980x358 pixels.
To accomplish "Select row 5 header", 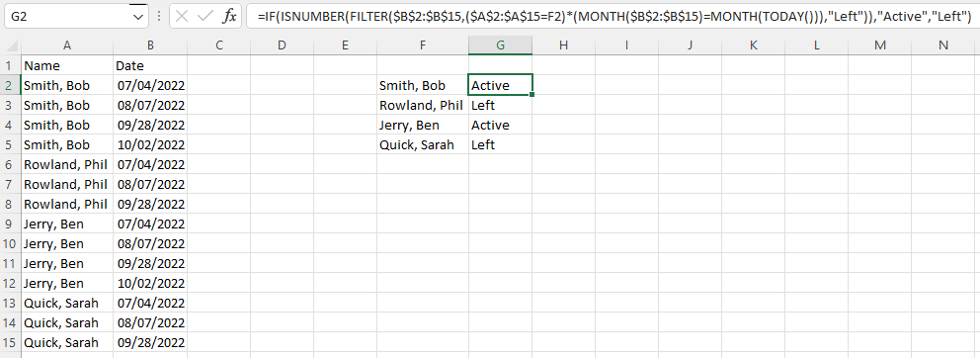I will click(x=10, y=144).
